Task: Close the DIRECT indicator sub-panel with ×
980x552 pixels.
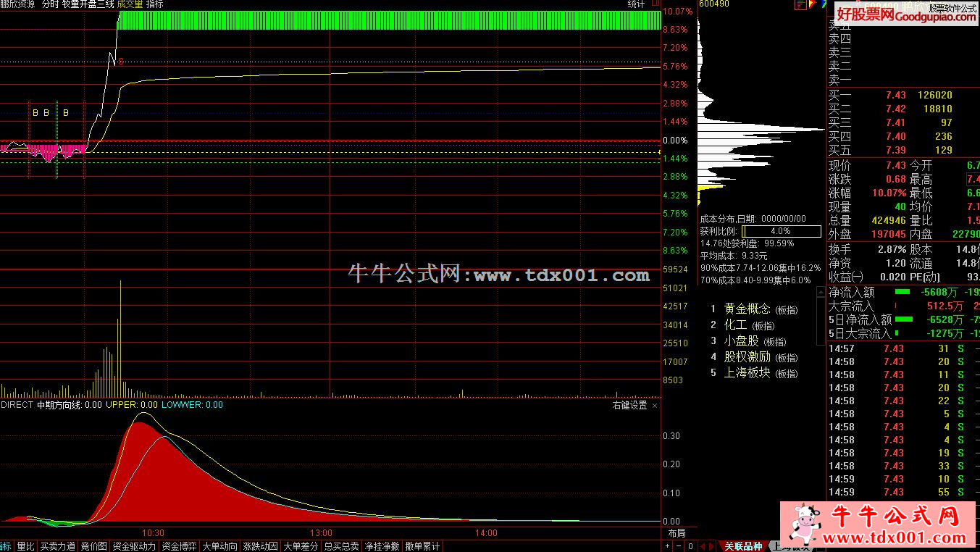Action: tap(655, 405)
